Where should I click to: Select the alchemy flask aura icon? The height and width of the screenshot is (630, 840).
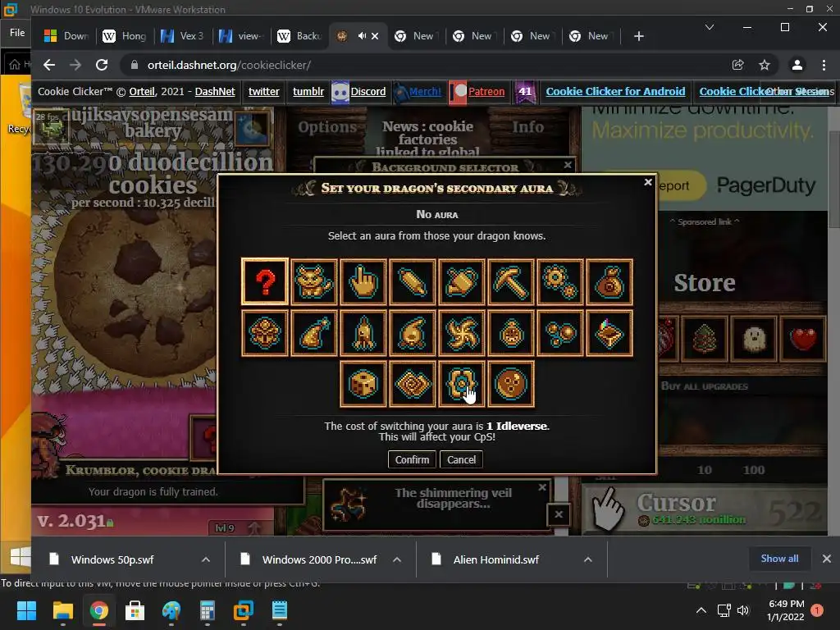point(413,333)
